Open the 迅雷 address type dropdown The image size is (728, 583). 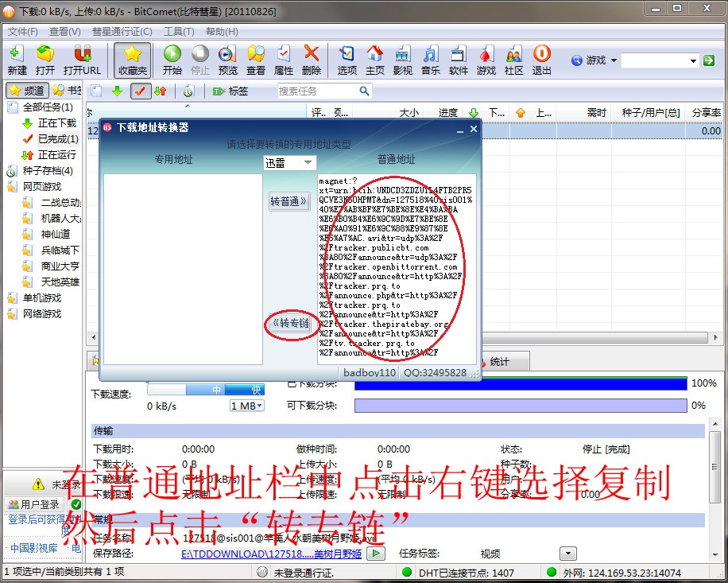(289, 163)
